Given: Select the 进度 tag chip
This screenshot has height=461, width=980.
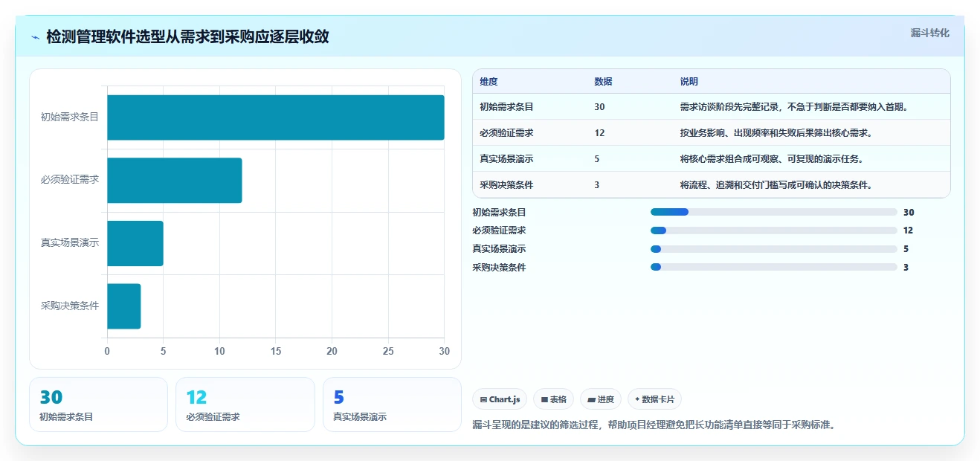Looking at the screenshot, I should pyautogui.click(x=601, y=399).
